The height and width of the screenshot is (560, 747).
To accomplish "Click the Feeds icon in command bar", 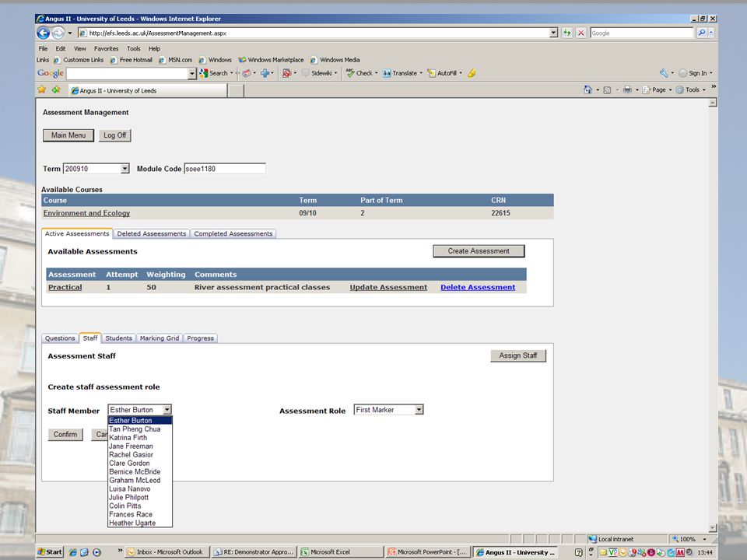I will (607, 89).
